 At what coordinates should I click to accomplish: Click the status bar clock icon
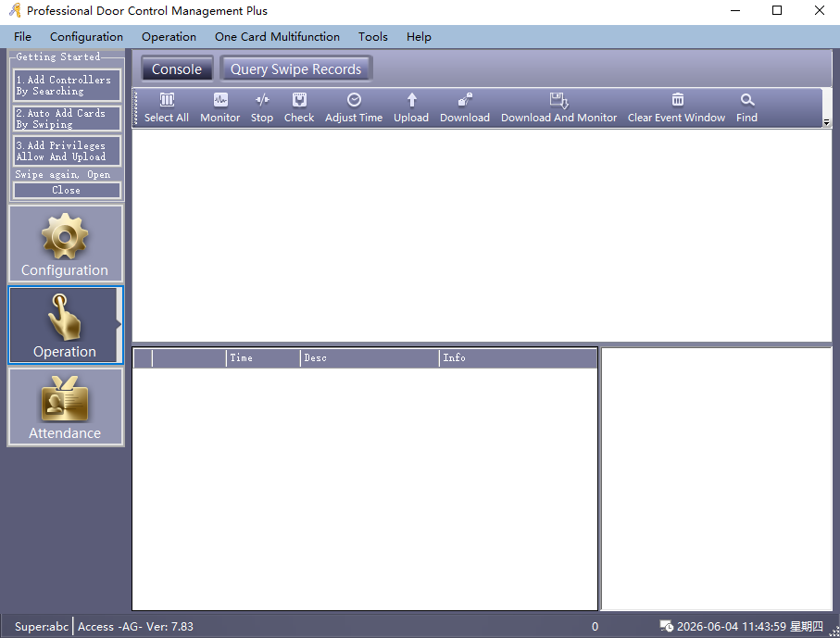pyautogui.click(x=666, y=626)
